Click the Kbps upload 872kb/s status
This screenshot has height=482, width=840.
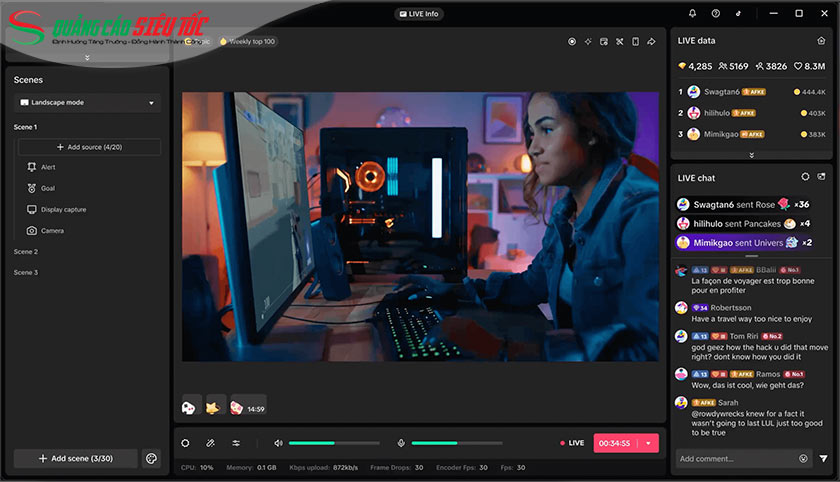point(324,468)
